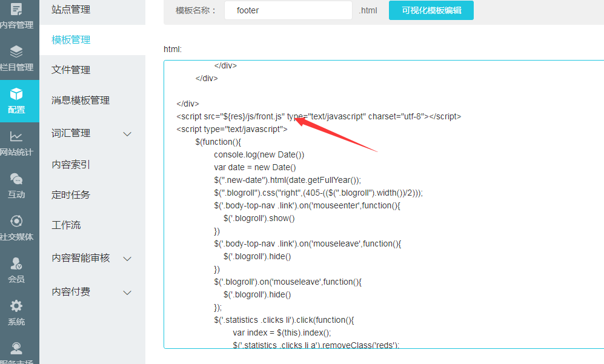604x364 pixels.
Task: Open the 服务市场 icon at sidebar bottom
Action: click(x=16, y=348)
